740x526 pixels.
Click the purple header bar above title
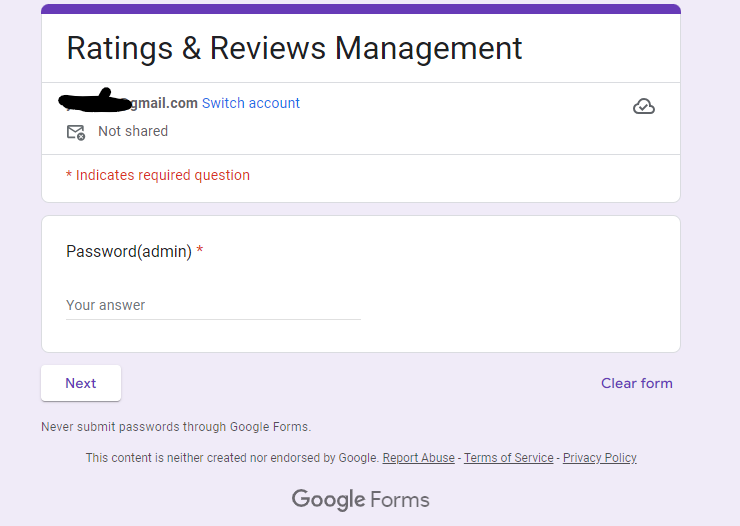coord(361,9)
